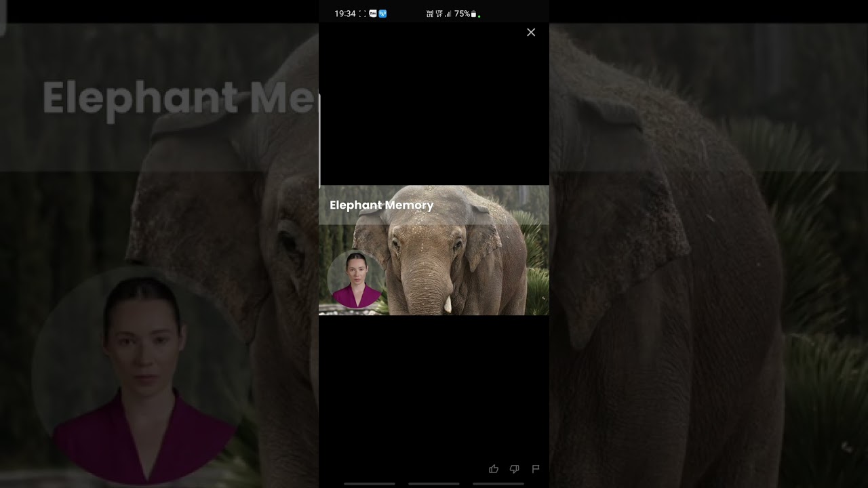This screenshot has width=868, height=488.
Task: Close the video viewer with the X
Action: point(531,32)
